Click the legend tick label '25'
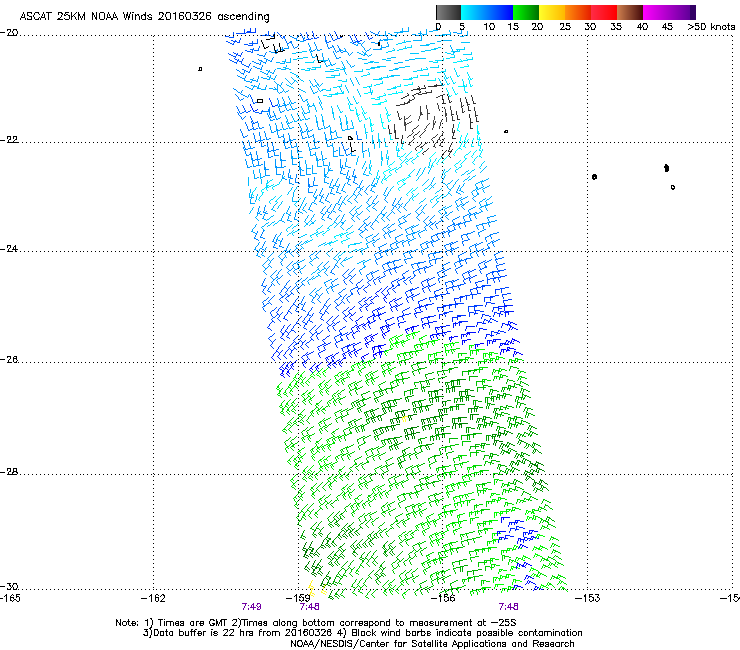This screenshot has height=650, width=740. (565, 27)
